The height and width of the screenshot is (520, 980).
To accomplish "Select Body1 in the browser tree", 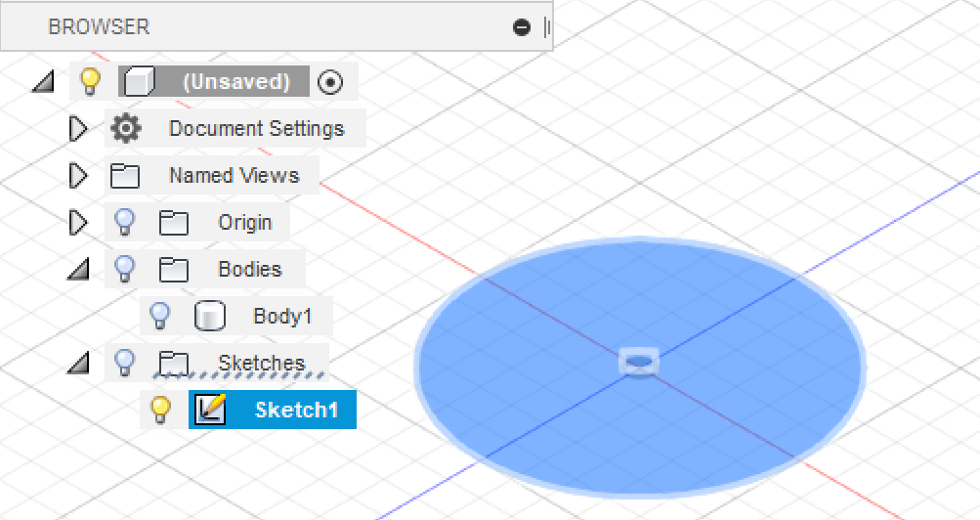I will (x=281, y=317).
